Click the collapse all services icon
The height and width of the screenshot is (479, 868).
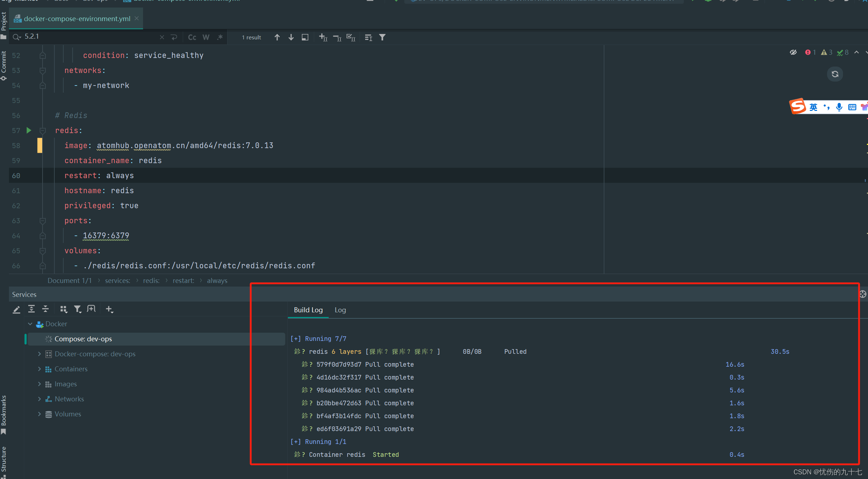45,309
